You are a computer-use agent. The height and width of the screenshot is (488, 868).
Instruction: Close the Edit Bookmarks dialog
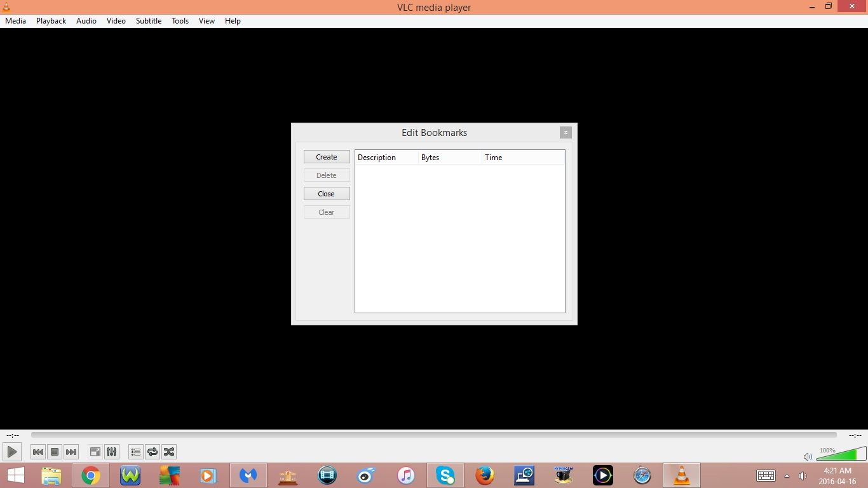[x=326, y=193]
